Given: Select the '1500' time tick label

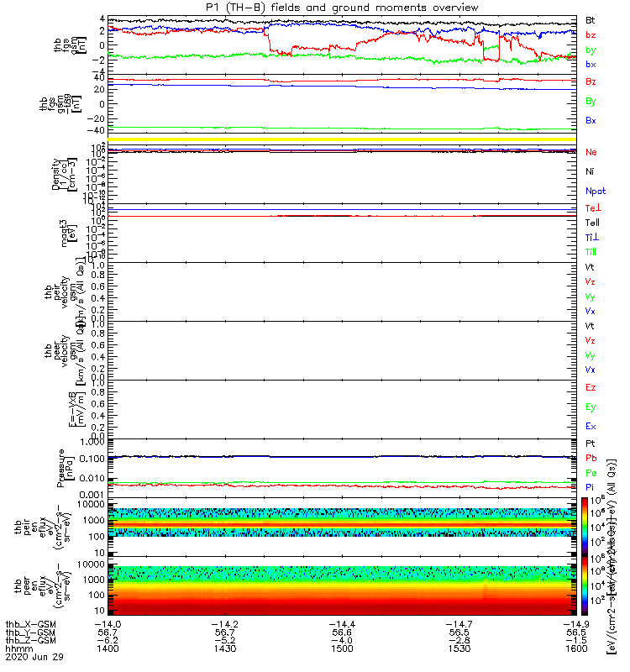Looking at the screenshot, I should coord(342,648).
